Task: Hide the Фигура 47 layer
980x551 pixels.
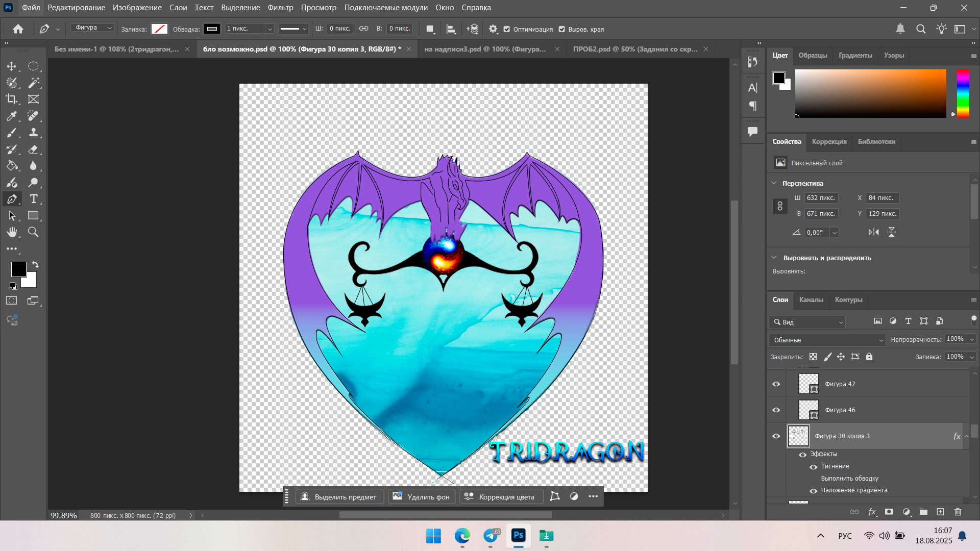Action: click(776, 384)
